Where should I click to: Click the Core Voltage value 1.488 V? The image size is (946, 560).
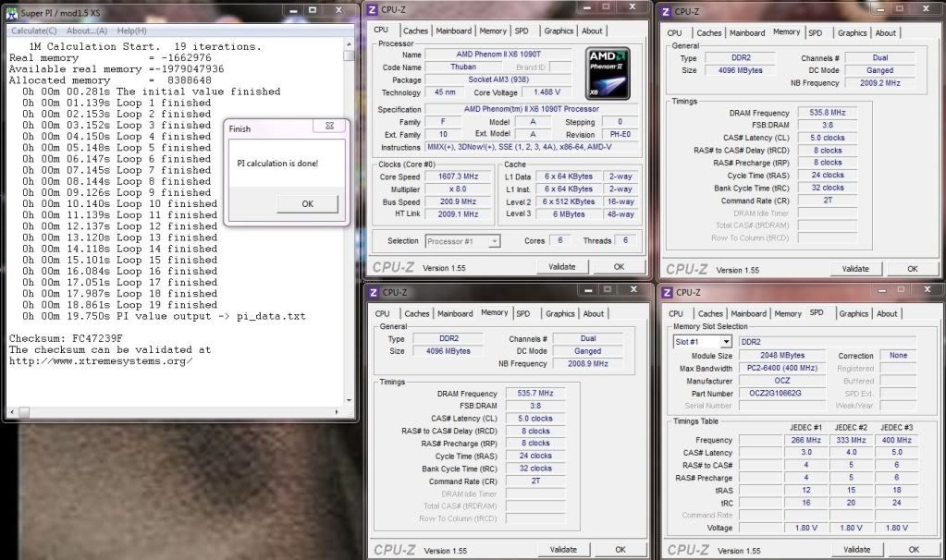pos(547,92)
